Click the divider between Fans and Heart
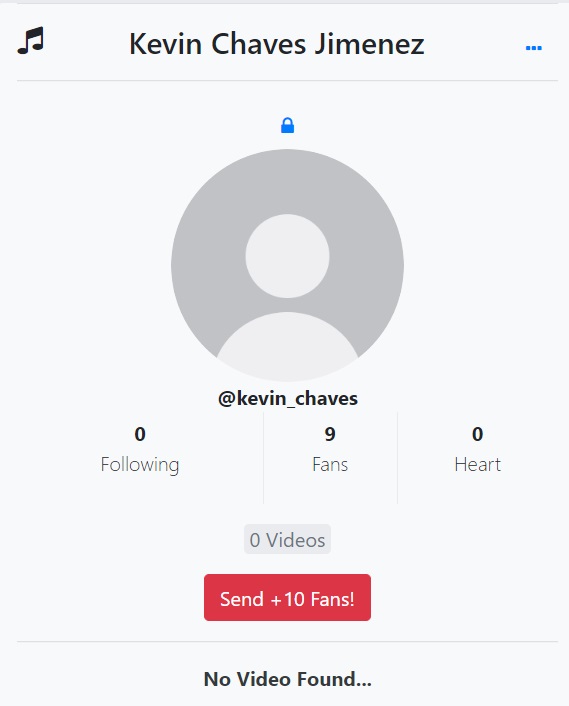The width and height of the screenshot is (569, 706). 397,458
